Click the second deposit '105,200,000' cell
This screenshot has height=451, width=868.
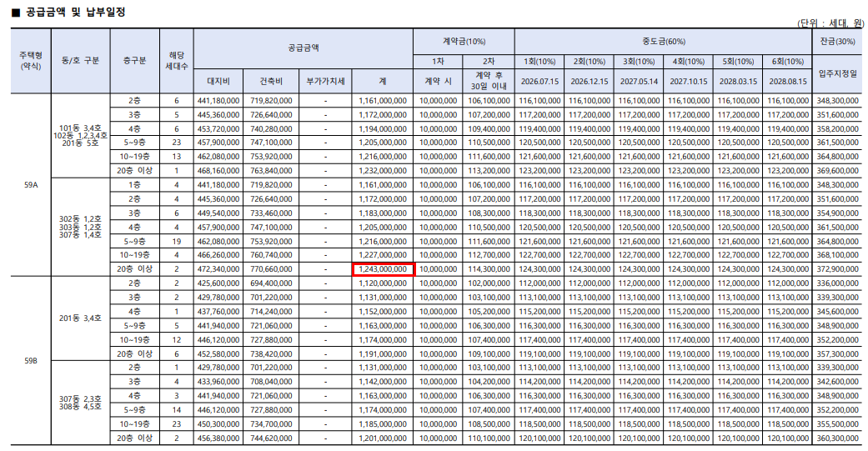(489, 312)
